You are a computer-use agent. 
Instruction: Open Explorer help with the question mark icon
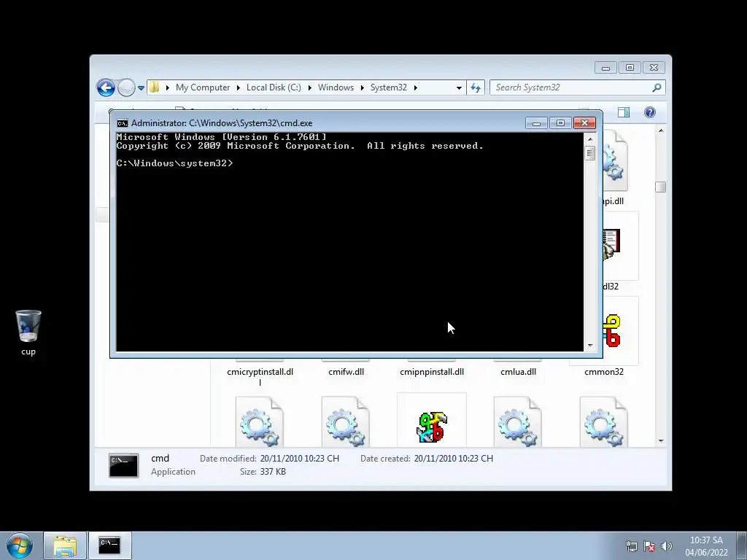coord(650,112)
